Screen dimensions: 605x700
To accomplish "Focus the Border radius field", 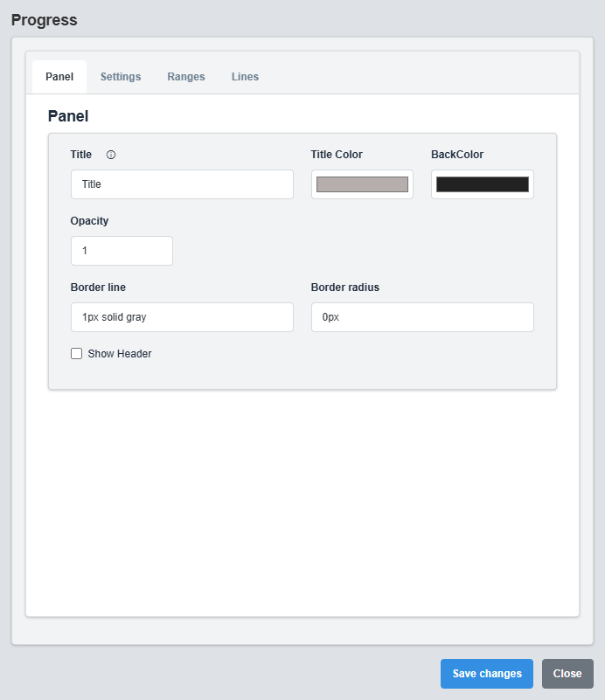I will click(422, 317).
